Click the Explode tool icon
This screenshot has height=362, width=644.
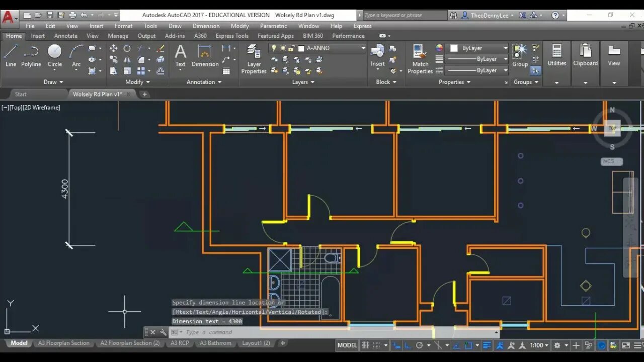point(160,60)
